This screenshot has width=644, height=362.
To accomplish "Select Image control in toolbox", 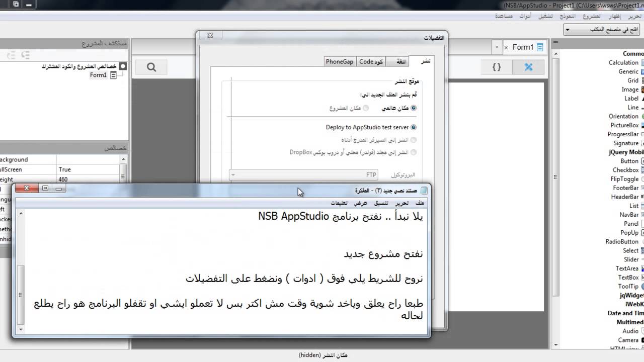I will coord(630,89).
